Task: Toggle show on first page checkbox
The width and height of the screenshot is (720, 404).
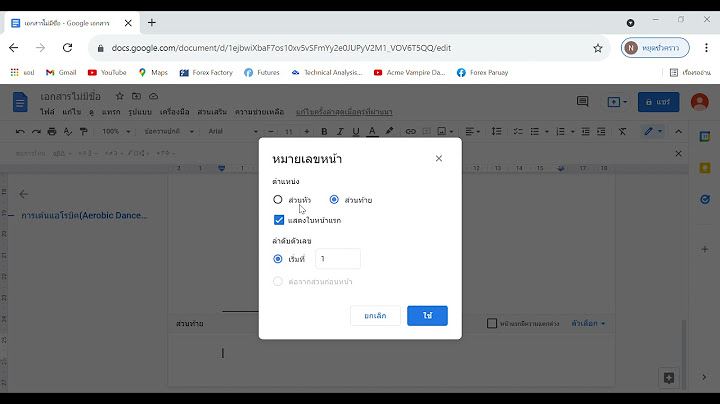Action: pos(279,220)
